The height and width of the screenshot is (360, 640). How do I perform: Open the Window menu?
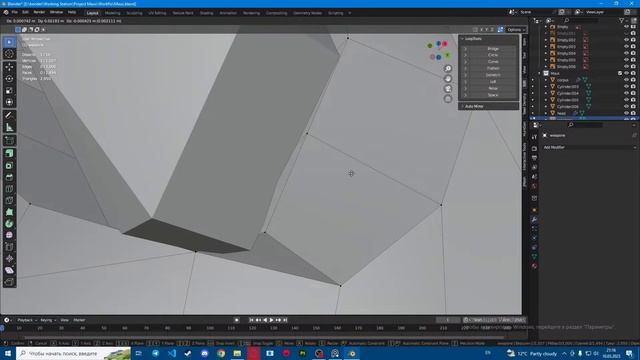click(56, 12)
